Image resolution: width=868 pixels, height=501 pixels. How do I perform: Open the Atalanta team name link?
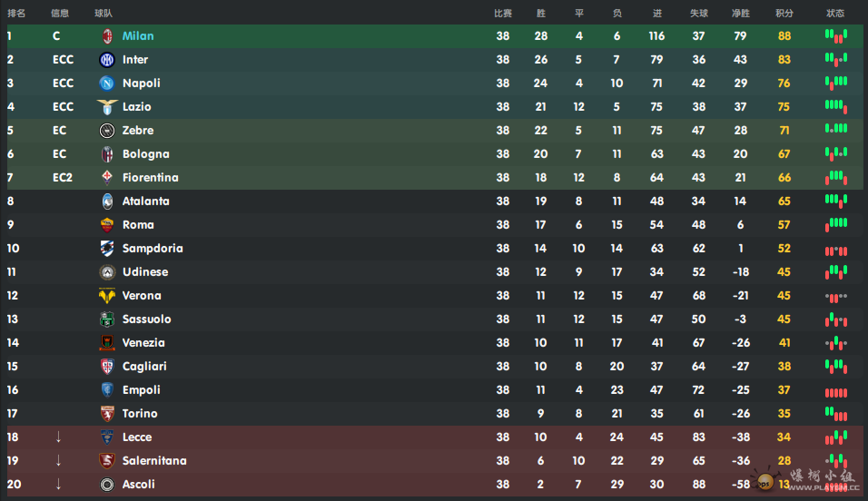point(145,201)
